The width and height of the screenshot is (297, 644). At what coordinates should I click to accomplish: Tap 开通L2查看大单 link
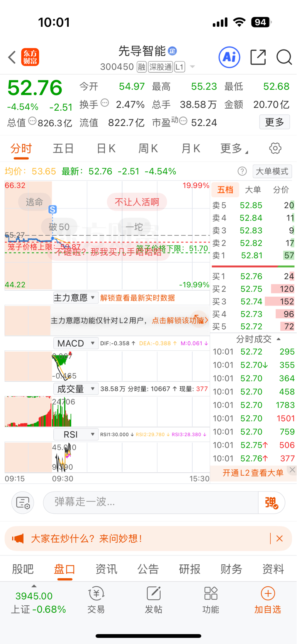point(253,473)
